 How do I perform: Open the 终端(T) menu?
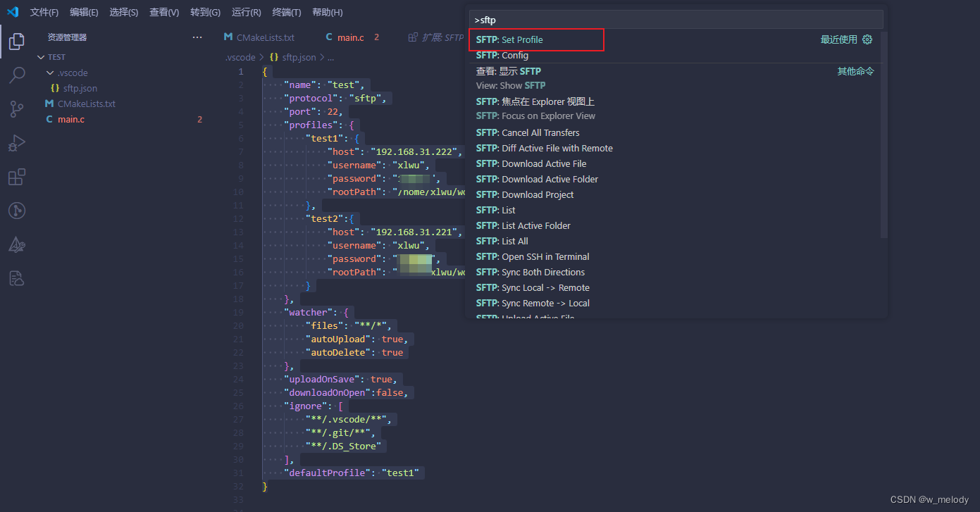pos(286,12)
